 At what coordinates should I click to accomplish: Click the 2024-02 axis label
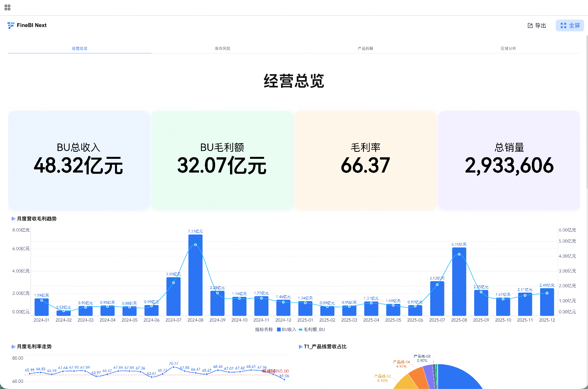click(64, 320)
